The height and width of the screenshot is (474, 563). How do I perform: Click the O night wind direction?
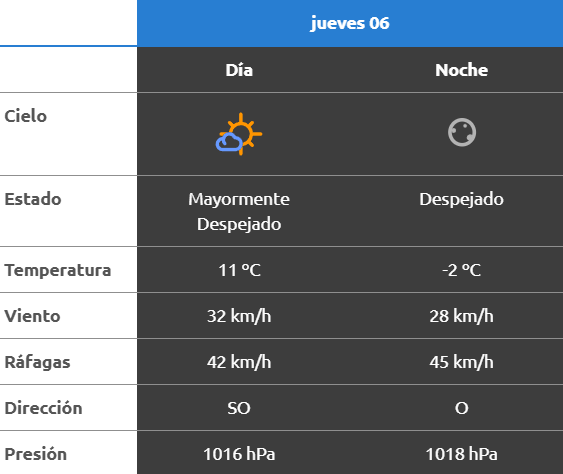pyautogui.click(x=462, y=408)
